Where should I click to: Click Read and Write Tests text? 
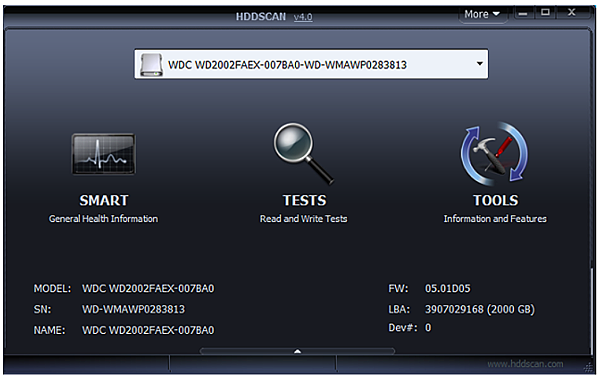[303, 219]
